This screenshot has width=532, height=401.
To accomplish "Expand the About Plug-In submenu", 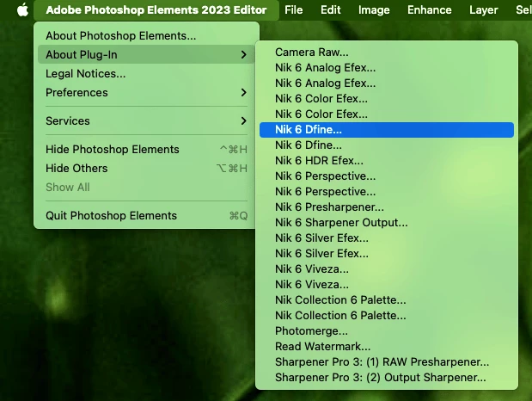I will click(146, 54).
